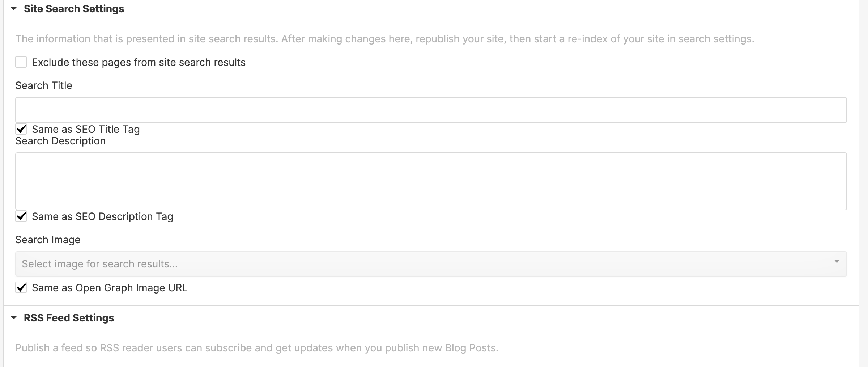Collapse the RSS Feed Settings triangle
This screenshot has height=367, width=868.
(14, 318)
